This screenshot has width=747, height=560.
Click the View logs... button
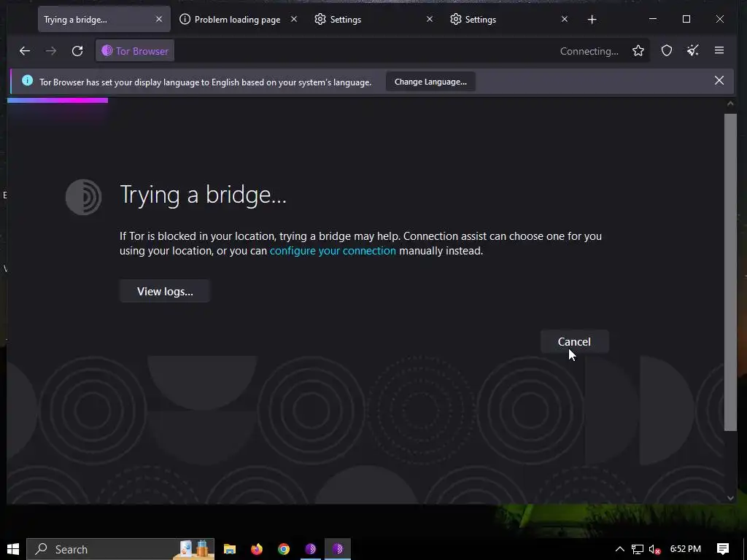click(165, 292)
